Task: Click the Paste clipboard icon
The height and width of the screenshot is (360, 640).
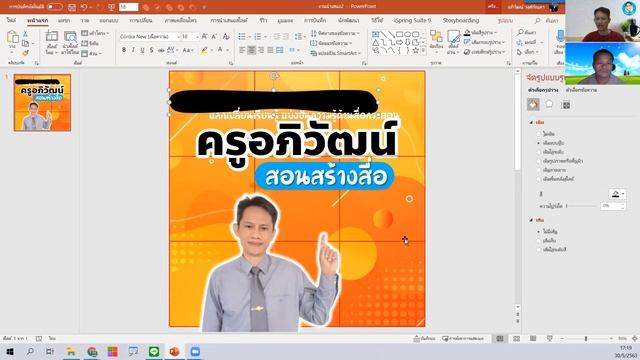Action: click(13, 37)
